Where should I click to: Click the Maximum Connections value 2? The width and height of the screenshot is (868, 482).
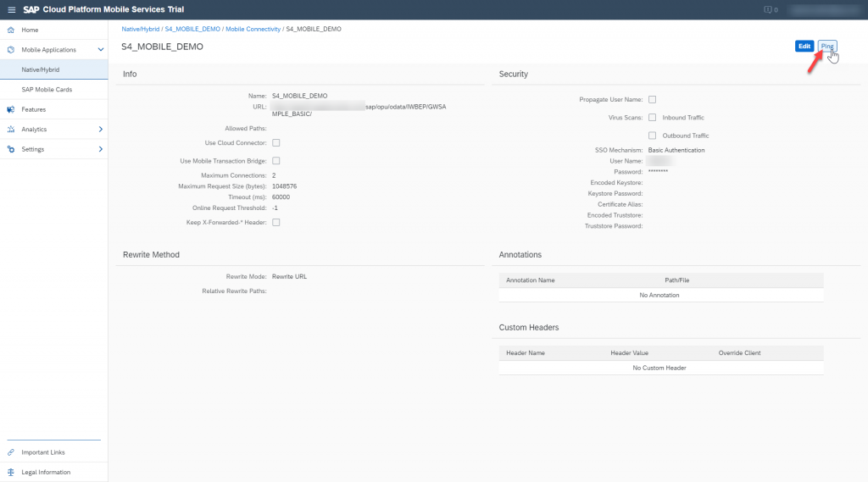click(274, 175)
